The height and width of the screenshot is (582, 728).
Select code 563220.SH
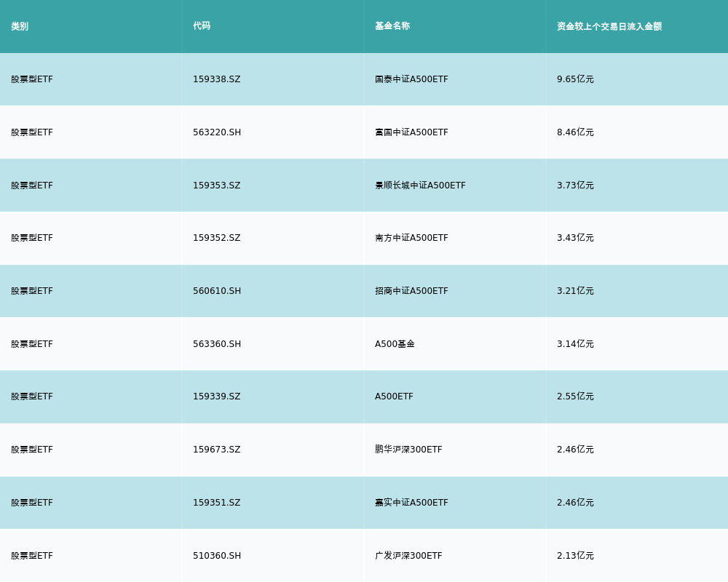[x=217, y=132]
